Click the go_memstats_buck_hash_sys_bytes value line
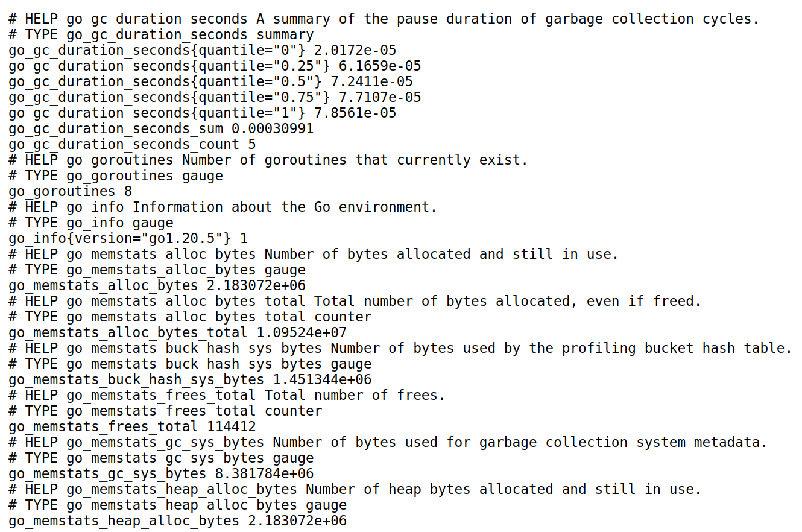This screenshot has width=802, height=532. point(190,380)
